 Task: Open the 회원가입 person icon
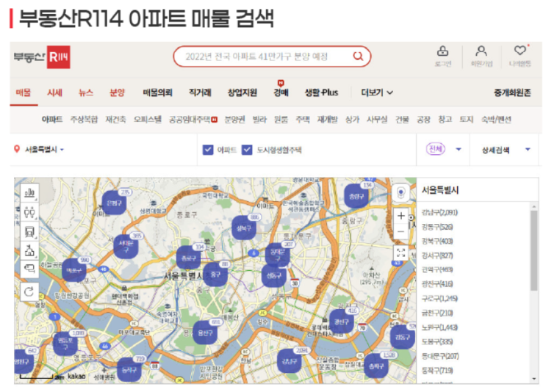481,51
